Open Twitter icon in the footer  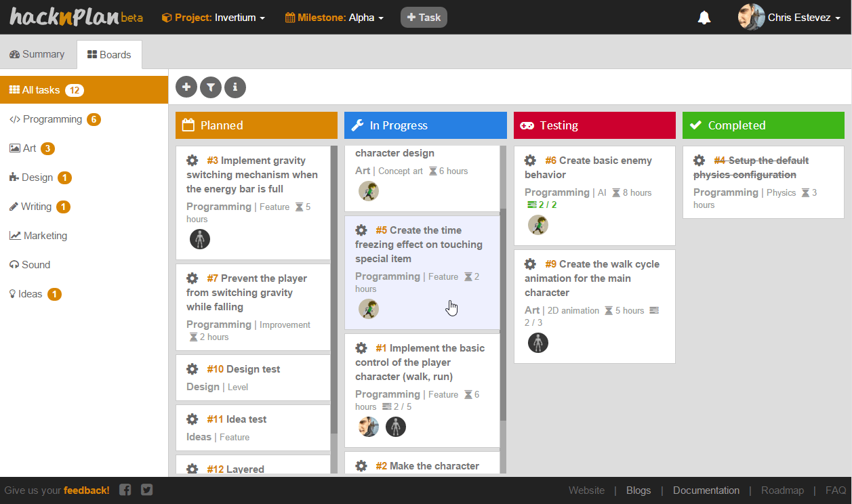click(147, 490)
